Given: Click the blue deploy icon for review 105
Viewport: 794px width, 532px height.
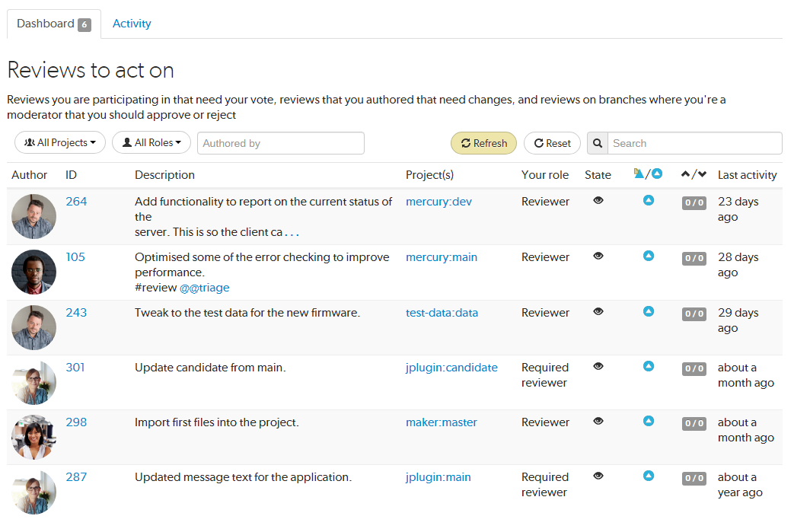Looking at the screenshot, I should click(648, 256).
